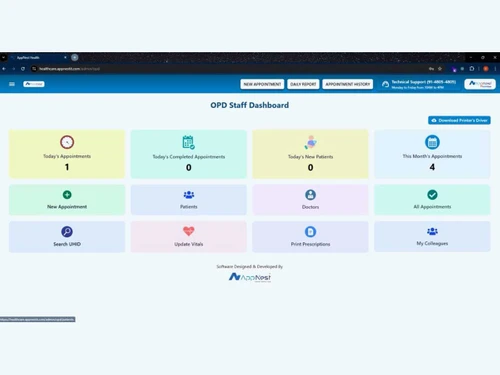Click the Update Vitals label
The width and height of the screenshot is (500, 375).
189,244
